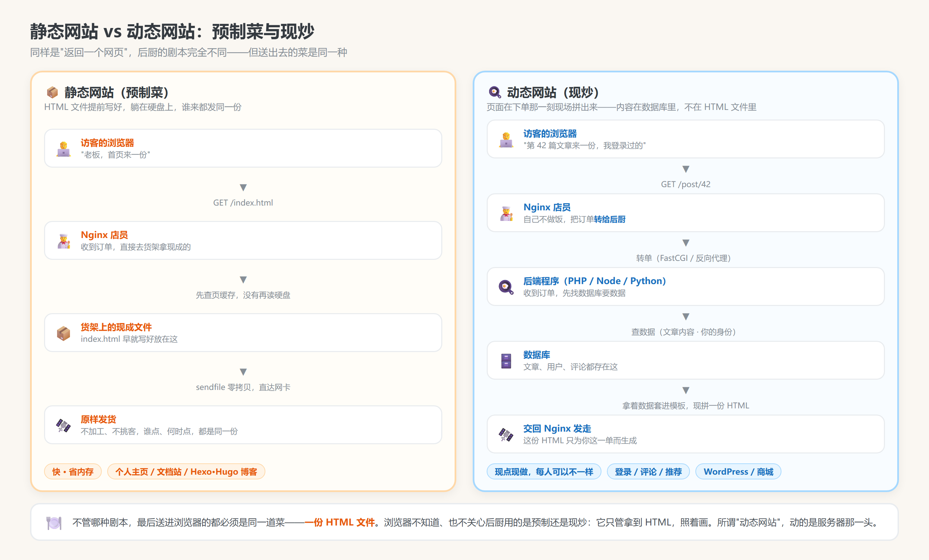Screen dimensions: 929x560
Task: Click the orange 一份 HTML 文件 text
Action: (339, 522)
